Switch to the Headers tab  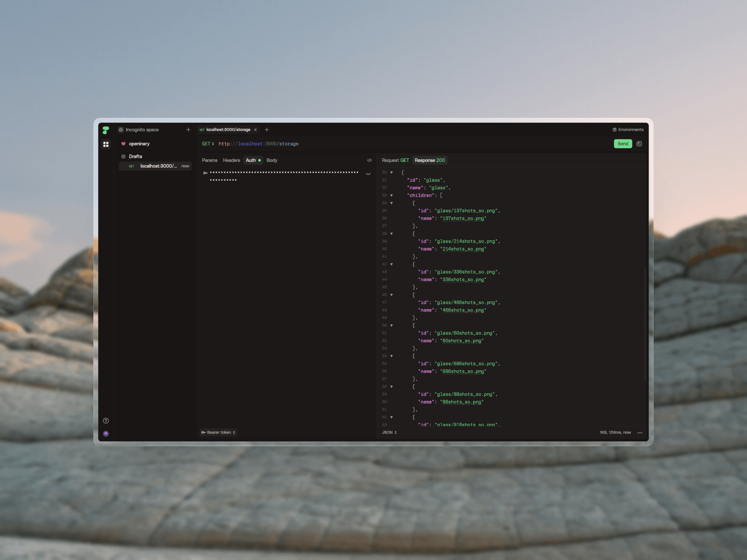tap(231, 160)
